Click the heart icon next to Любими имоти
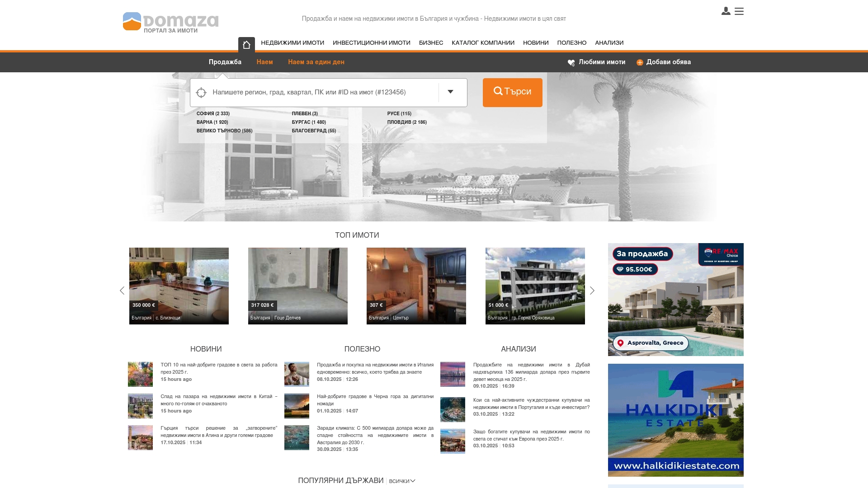Screen dimensions: 868x488 click(571, 62)
